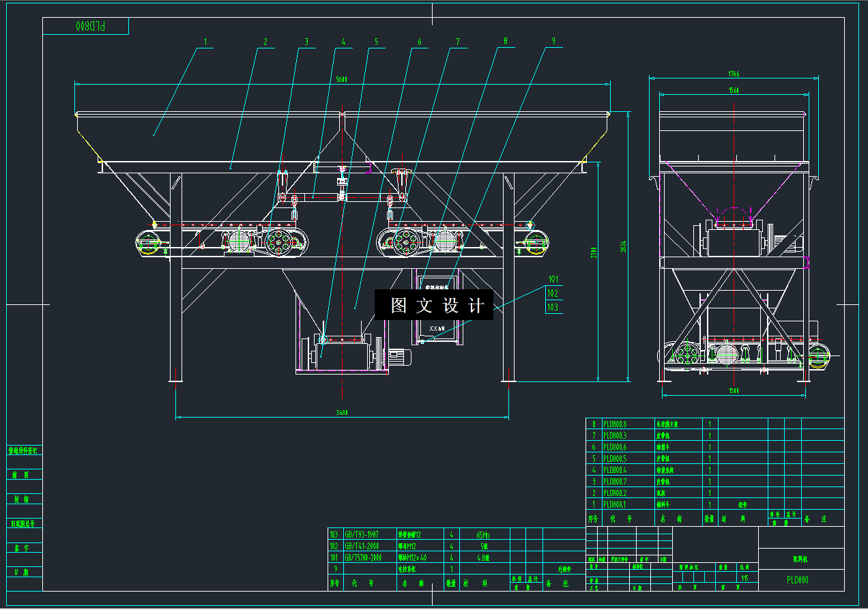Select balloon number 6 leader label

click(x=419, y=42)
